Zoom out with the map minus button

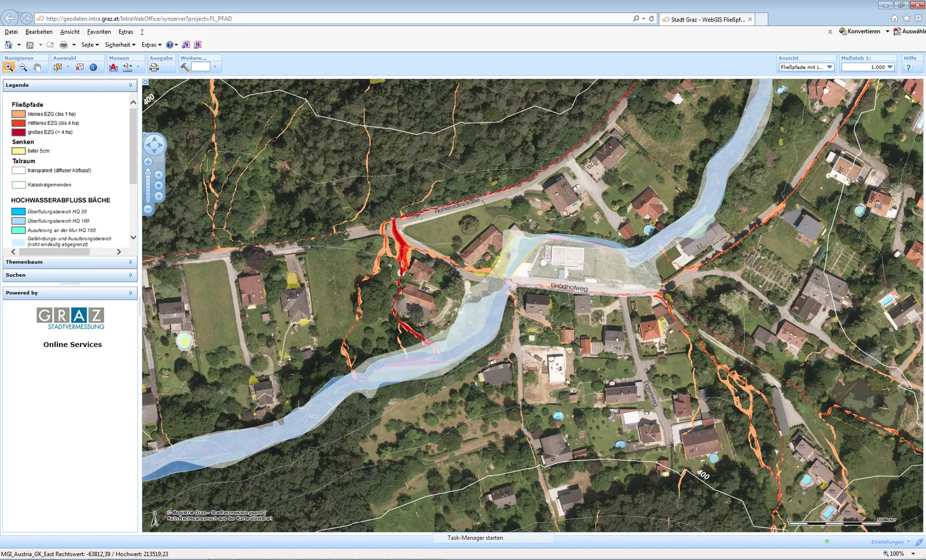[x=148, y=208]
